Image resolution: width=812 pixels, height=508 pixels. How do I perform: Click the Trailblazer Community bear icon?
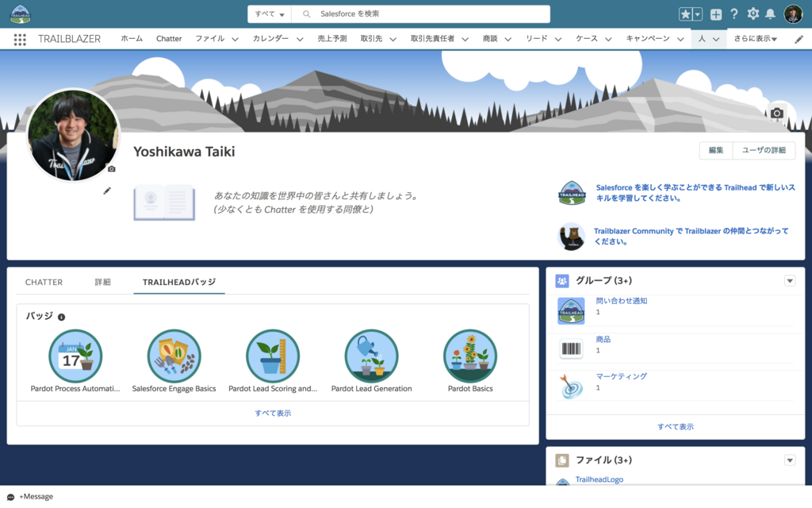click(572, 237)
